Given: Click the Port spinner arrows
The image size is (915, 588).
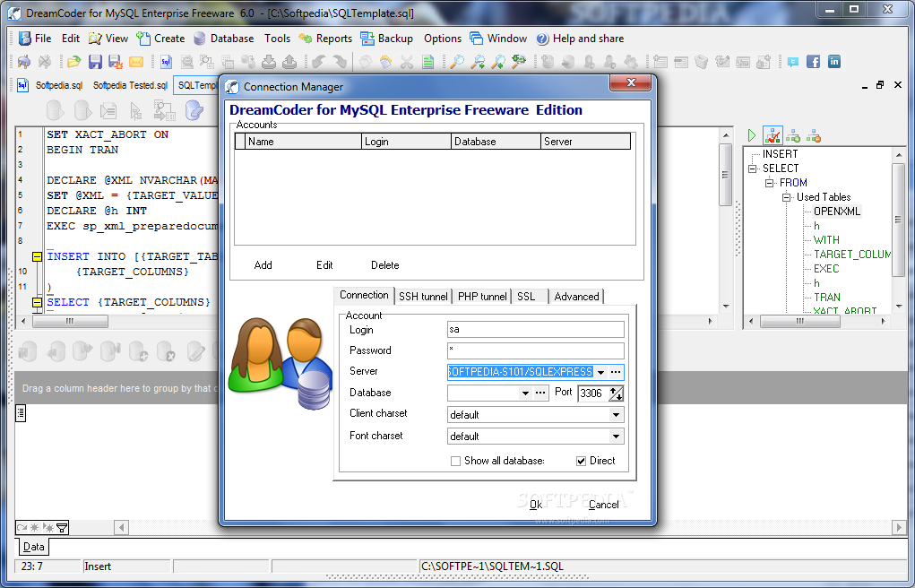Looking at the screenshot, I should point(617,393).
